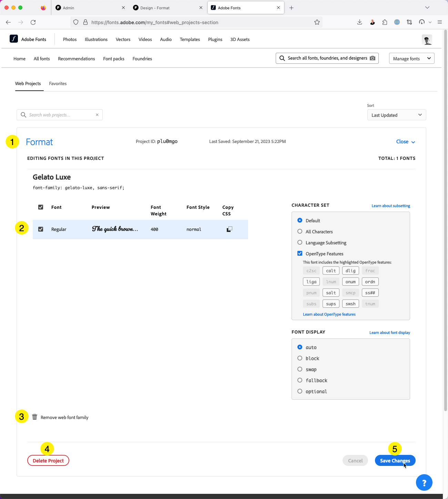Open the blue help question mark button

tap(424, 483)
